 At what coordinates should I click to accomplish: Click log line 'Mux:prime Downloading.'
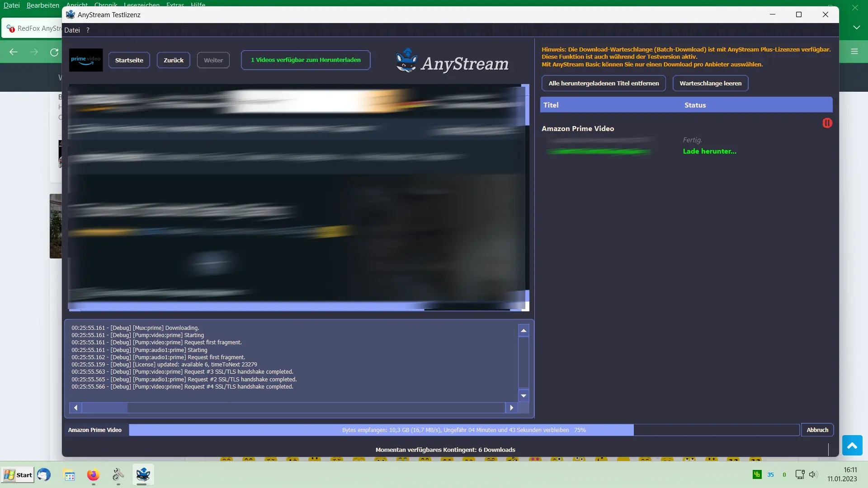[x=135, y=328]
